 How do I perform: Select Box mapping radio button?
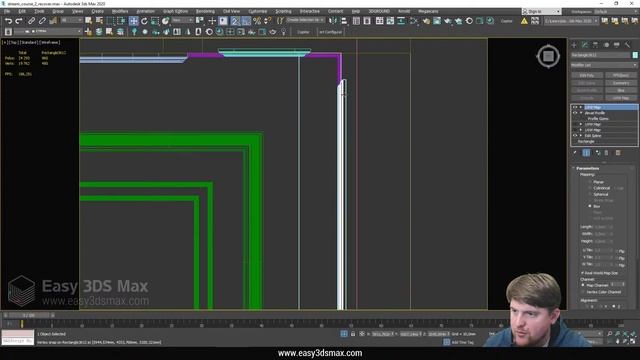click(590, 207)
